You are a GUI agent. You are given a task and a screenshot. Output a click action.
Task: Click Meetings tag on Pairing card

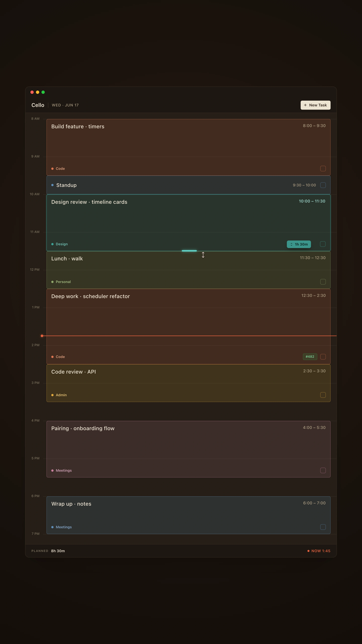coord(61,471)
